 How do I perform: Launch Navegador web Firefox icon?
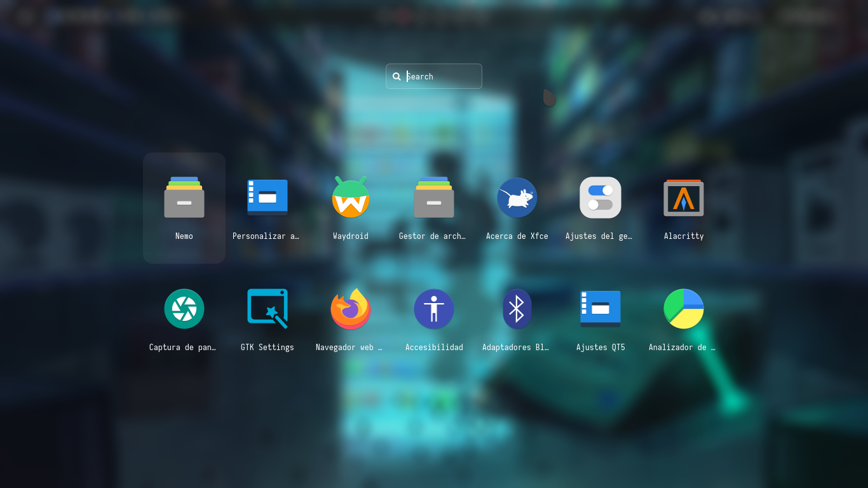pos(351,309)
